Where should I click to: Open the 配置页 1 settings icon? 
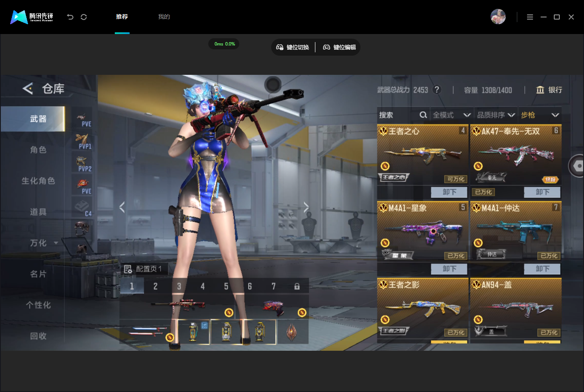tap(128, 269)
